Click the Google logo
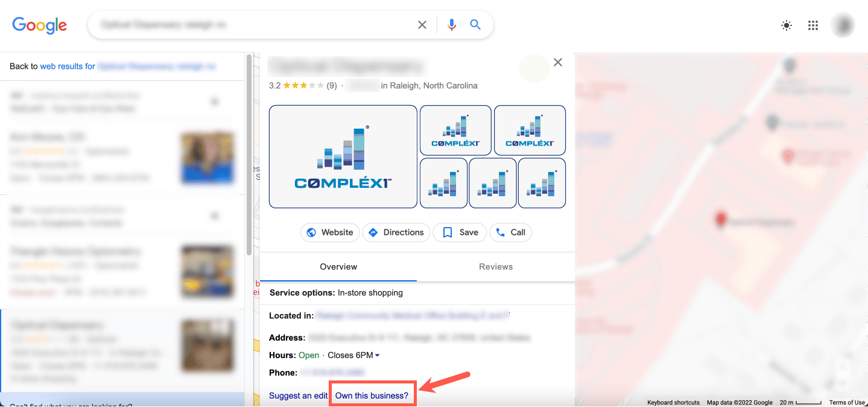This screenshot has width=868, height=407. 39,25
